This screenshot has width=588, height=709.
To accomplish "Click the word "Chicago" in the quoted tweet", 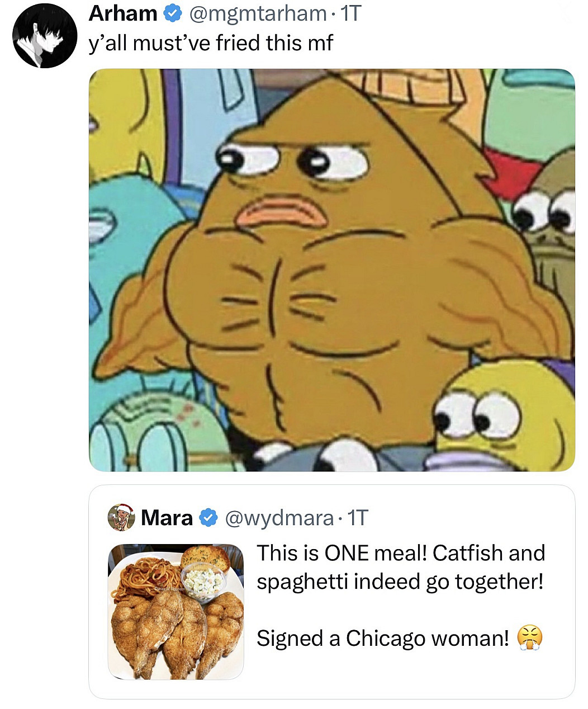I will tap(386, 639).
